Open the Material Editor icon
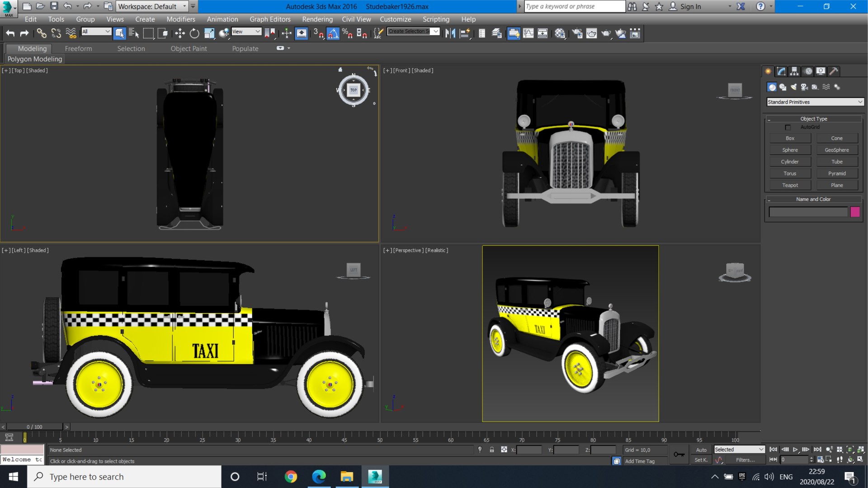This screenshot has width=868, height=488. click(560, 33)
